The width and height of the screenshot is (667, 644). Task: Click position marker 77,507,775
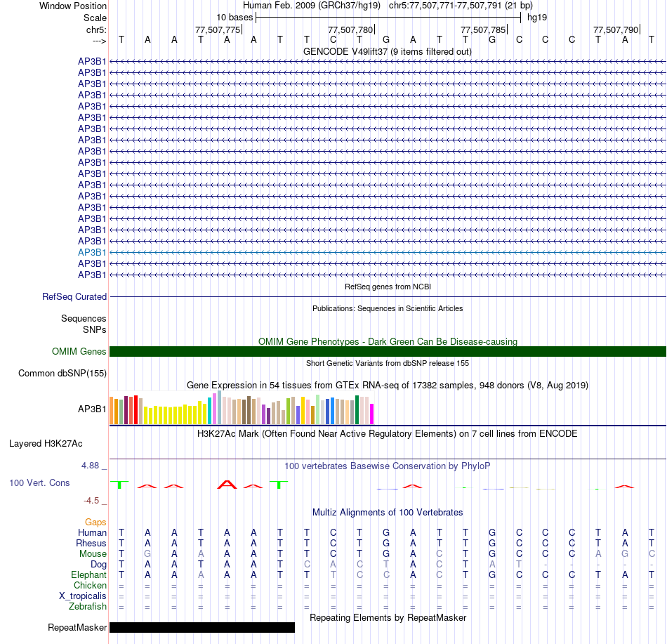tap(218, 29)
